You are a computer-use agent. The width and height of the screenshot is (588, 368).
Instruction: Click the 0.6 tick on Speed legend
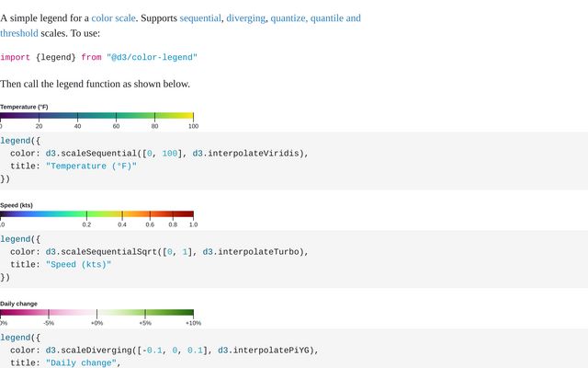[150, 224]
